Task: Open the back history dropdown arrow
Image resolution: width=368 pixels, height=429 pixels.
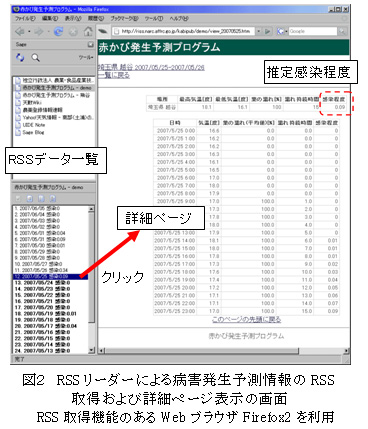Action: pyautogui.click(x=29, y=32)
